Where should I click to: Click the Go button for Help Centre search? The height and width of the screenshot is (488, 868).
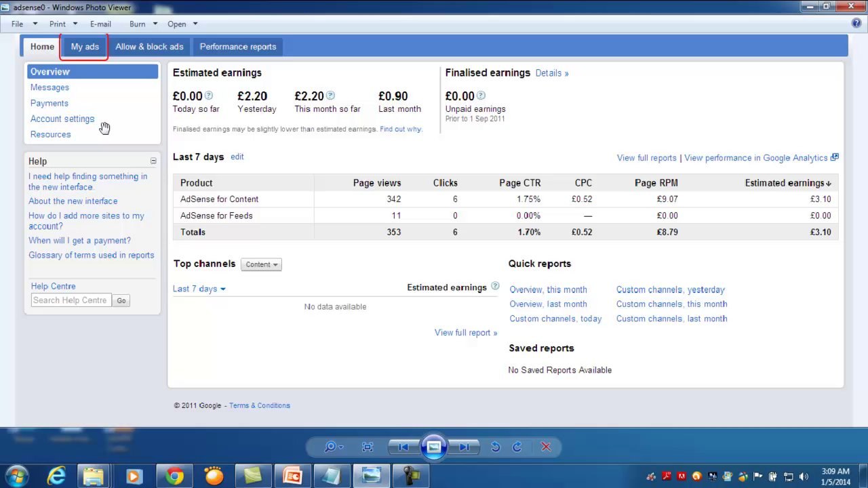click(121, 300)
